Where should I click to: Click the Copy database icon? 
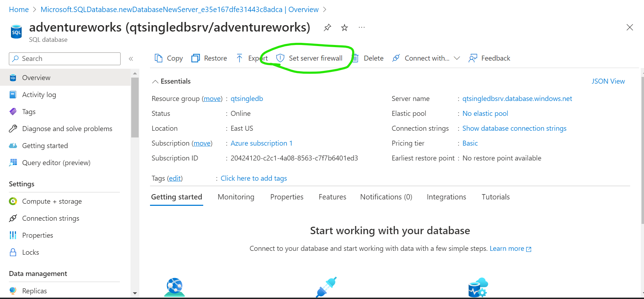pos(159,58)
